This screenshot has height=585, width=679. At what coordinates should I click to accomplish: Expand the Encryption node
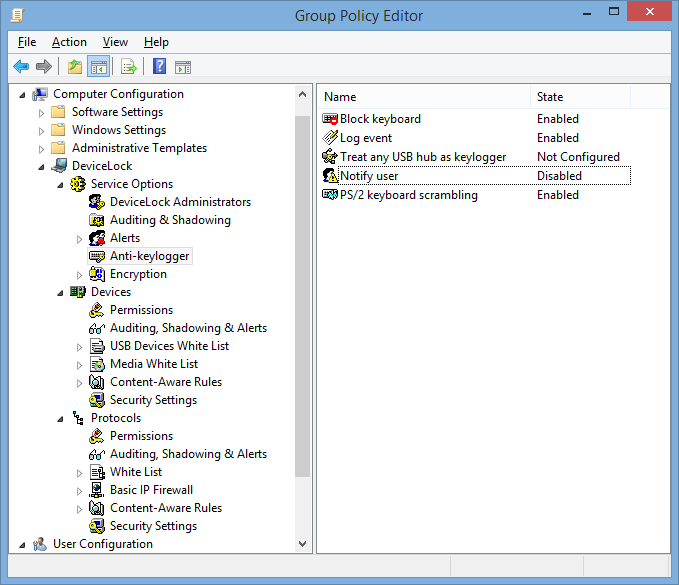coord(79,275)
